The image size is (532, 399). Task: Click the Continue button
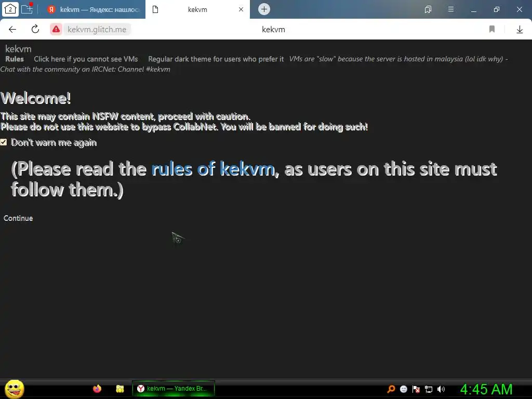[18, 218]
